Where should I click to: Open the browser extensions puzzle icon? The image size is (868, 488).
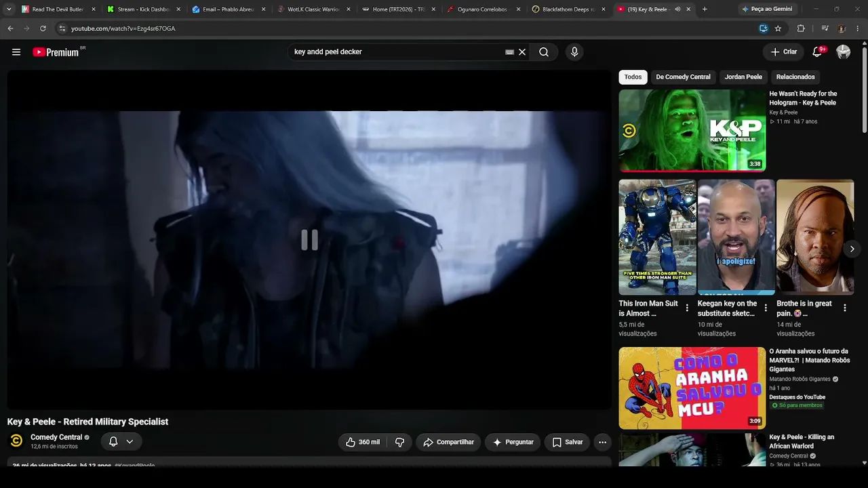tap(801, 28)
